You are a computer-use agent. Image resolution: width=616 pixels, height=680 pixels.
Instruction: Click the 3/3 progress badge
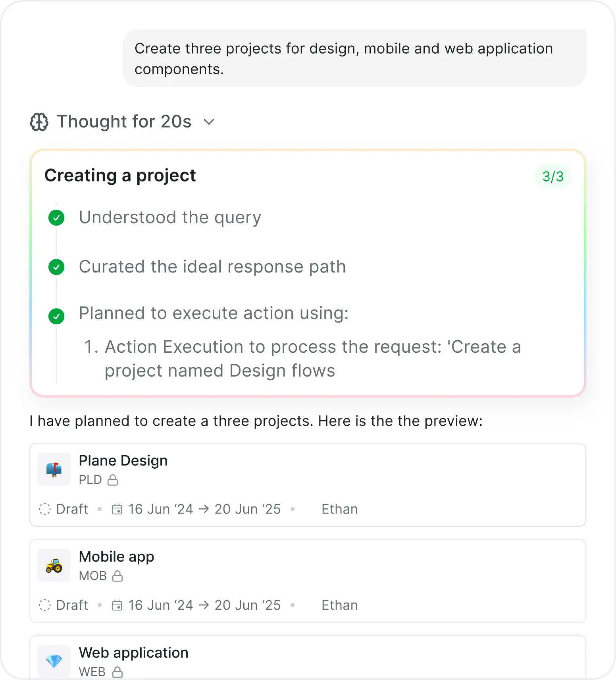tap(553, 176)
